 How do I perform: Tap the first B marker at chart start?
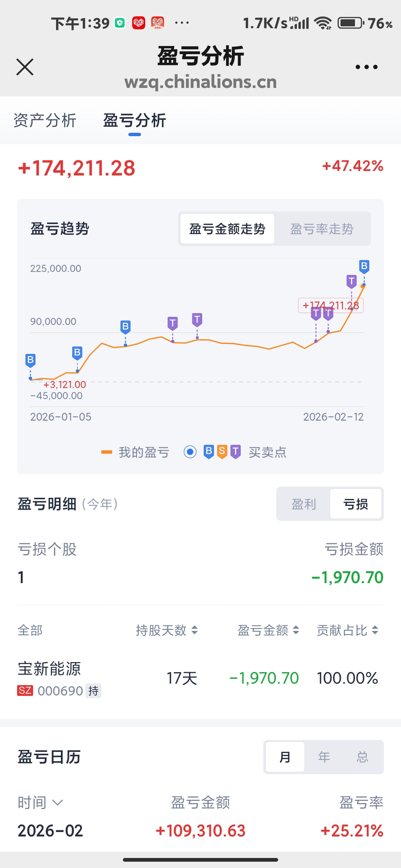[x=30, y=359]
